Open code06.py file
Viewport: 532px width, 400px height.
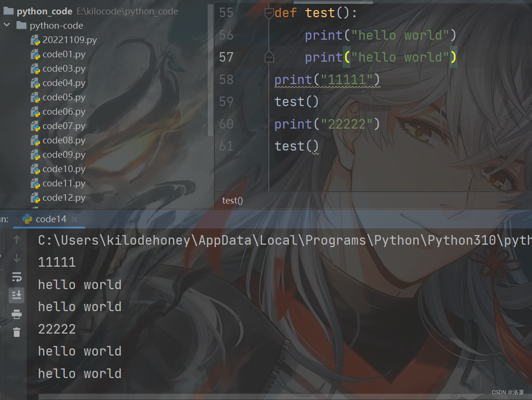click(64, 112)
